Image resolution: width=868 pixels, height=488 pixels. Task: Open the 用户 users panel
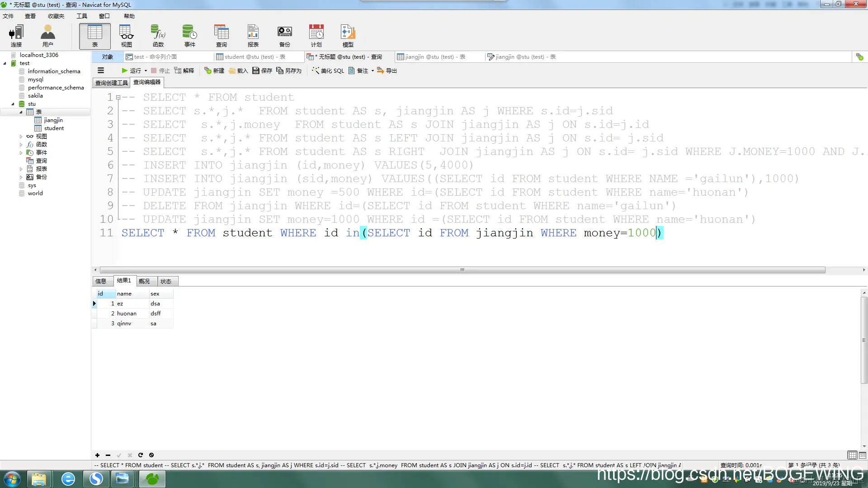(x=47, y=36)
